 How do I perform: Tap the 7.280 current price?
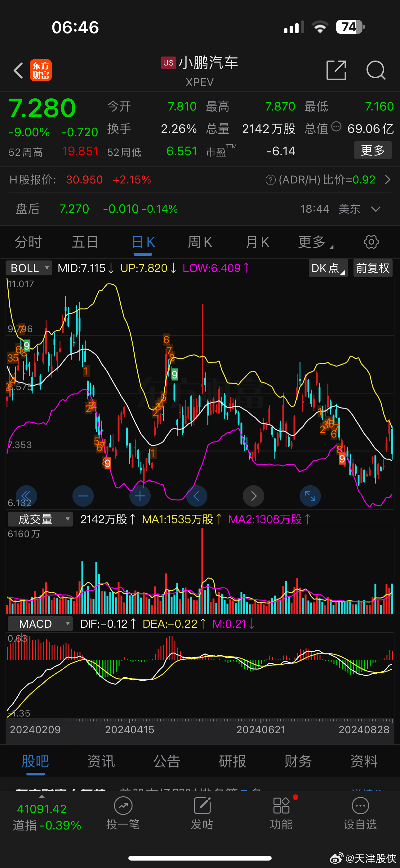pyautogui.click(x=42, y=108)
